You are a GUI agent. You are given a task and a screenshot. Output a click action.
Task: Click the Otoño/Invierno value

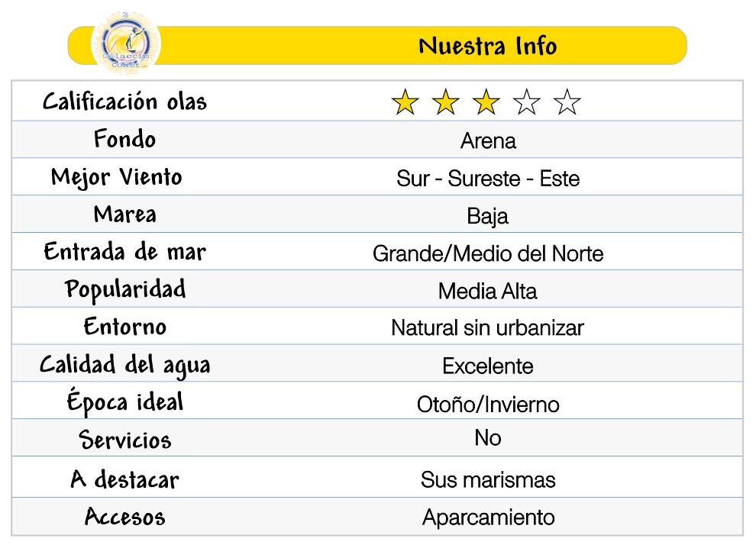coord(488,404)
